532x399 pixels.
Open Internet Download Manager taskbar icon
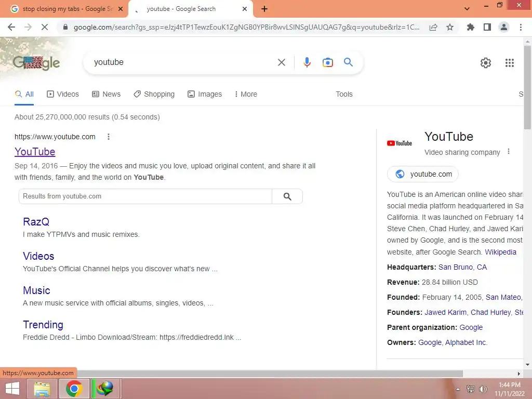[105, 389]
